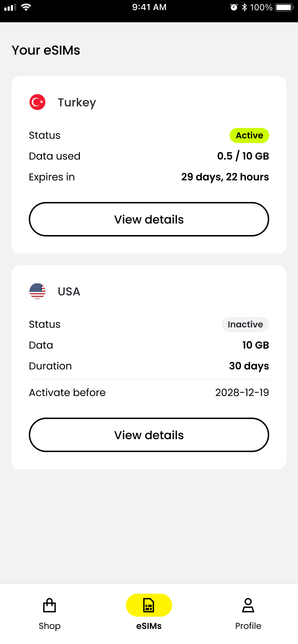Tap the alarm clock status icon
Screen dimensions: 298x644
coord(234,7)
